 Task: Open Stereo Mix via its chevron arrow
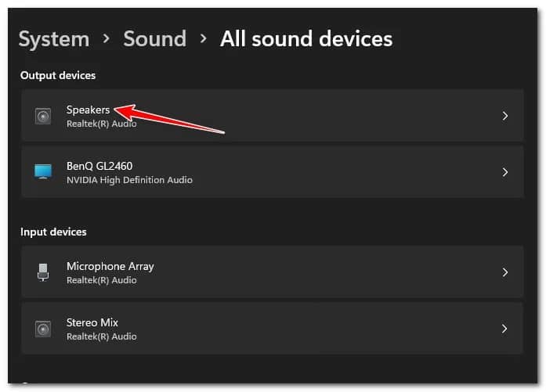tap(505, 329)
